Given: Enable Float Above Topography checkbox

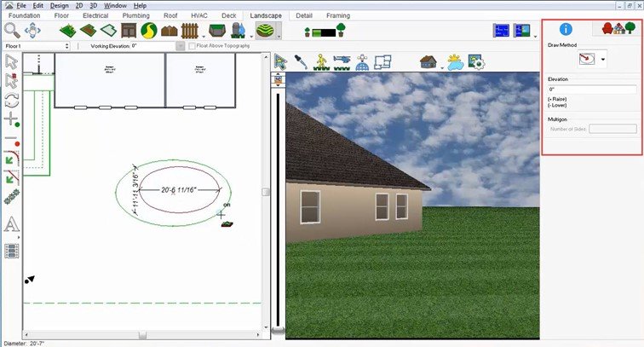Looking at the screenshot, I should click(192, 46).
